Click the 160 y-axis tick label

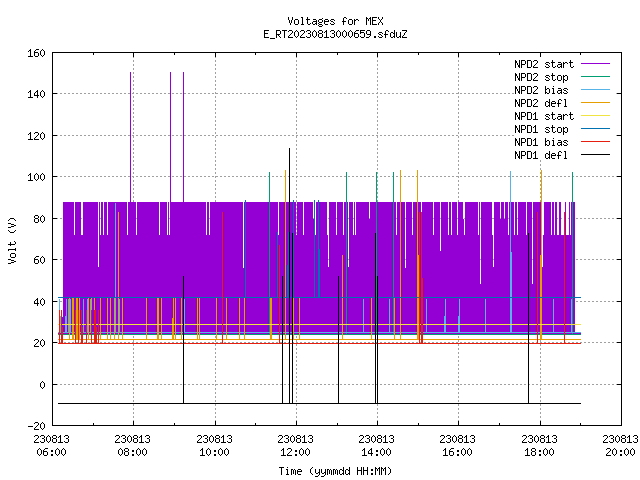click(36, 53)
